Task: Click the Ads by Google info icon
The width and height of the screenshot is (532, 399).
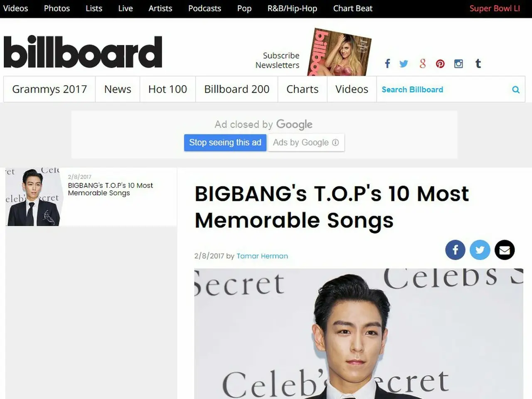Action: pyautogui.click(x=335, y=143)
